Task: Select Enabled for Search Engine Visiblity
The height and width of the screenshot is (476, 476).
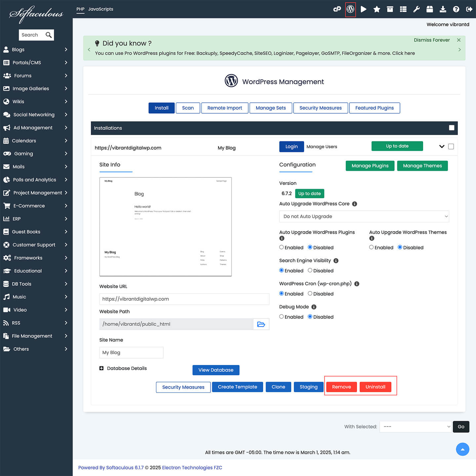Action: coord(281,270)
